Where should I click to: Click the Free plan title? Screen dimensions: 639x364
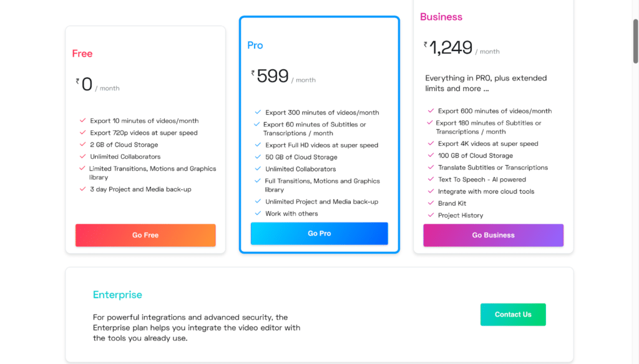click(82, 54)
